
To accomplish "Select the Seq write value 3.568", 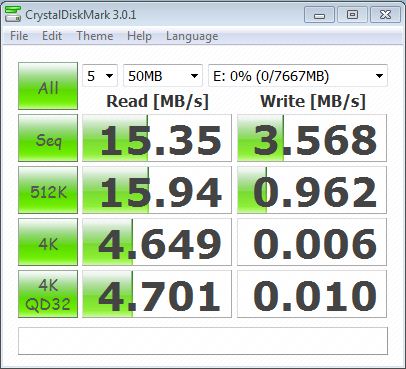I will [x=312, y=138].
